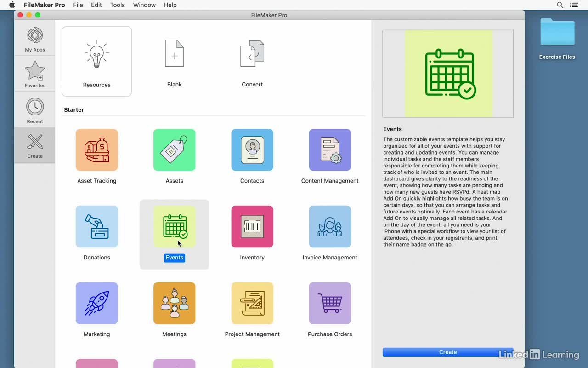The width and height of the screenshot is (588, 368).
Task: Select the Project Management starter icon
Action: pos(252,303)
